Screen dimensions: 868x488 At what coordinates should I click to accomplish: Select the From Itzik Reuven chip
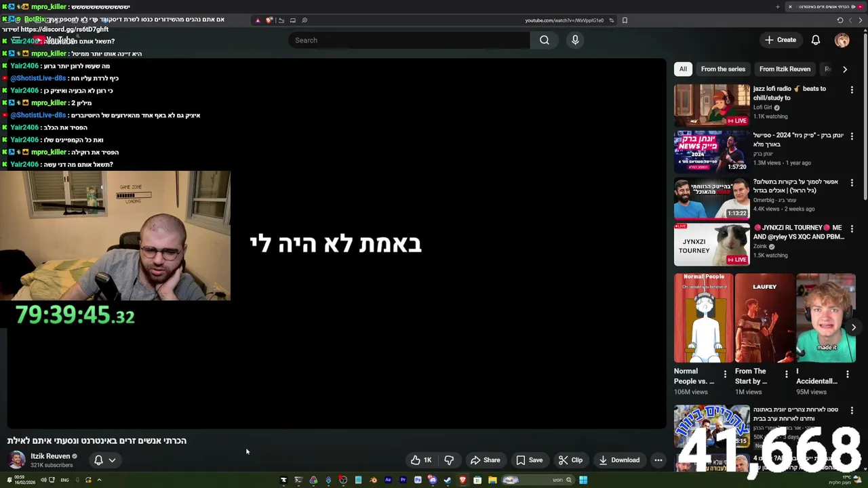785,69
